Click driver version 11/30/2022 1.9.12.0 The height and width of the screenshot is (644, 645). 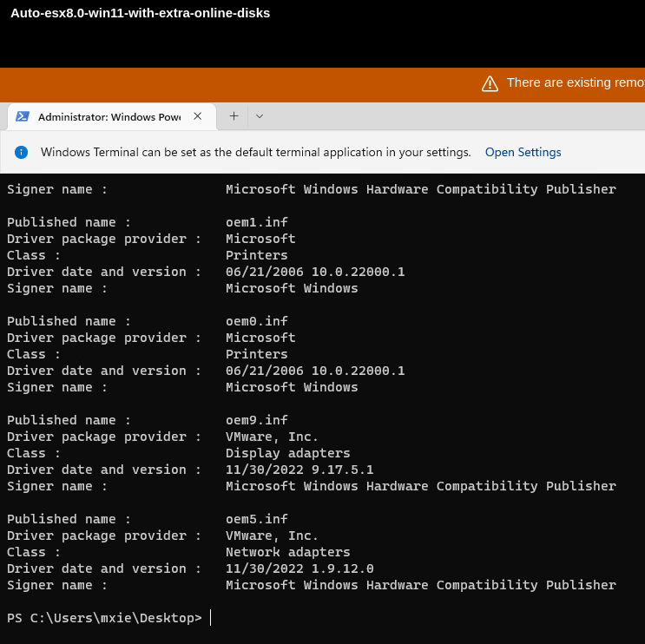pos(299,568)
